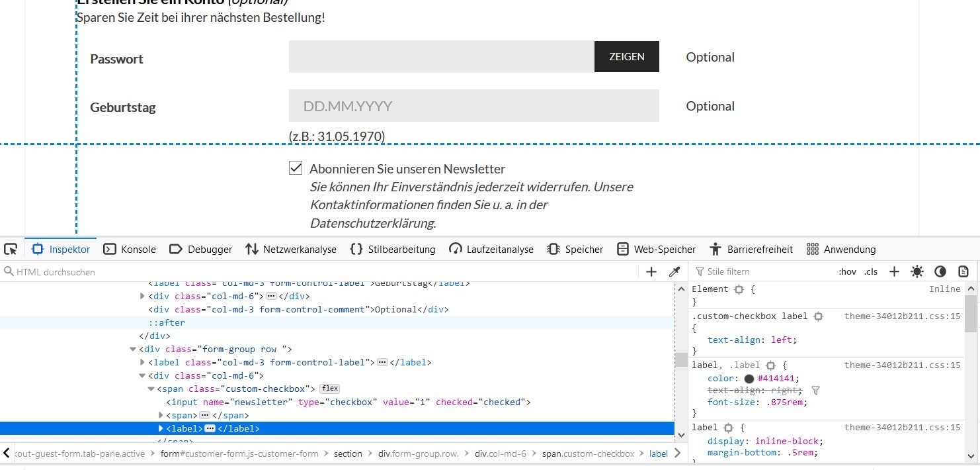
Task: Click the #414141 color swatch
Action: (x=749, y=379)
